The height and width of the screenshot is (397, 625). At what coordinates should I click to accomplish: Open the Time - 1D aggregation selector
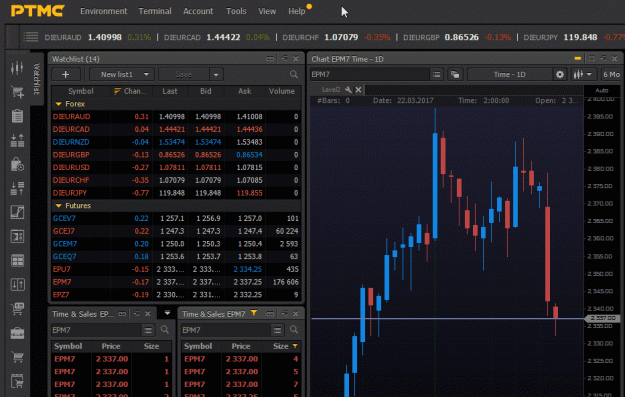(509, 75)
